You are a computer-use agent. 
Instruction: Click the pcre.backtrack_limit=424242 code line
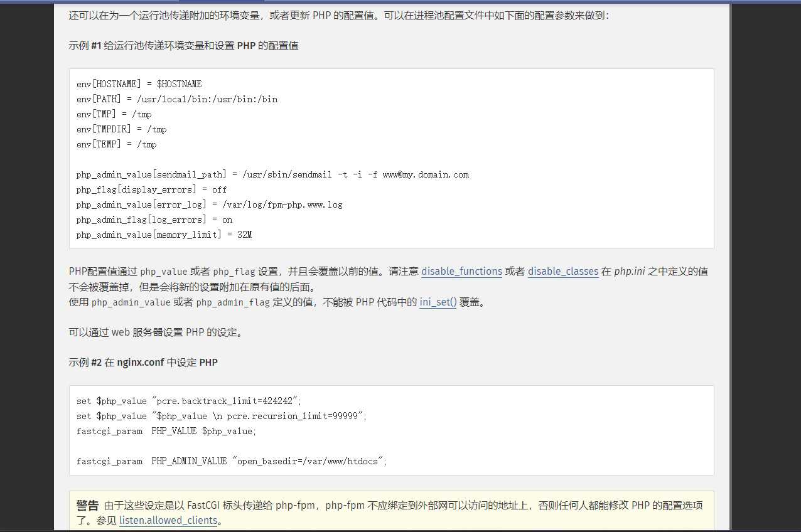(189, 401)
